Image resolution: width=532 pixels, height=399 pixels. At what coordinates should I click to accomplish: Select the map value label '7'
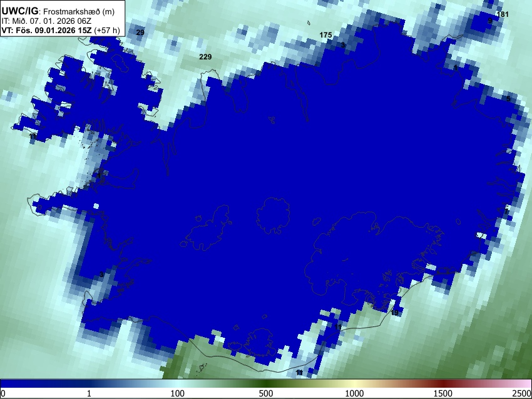506,211
